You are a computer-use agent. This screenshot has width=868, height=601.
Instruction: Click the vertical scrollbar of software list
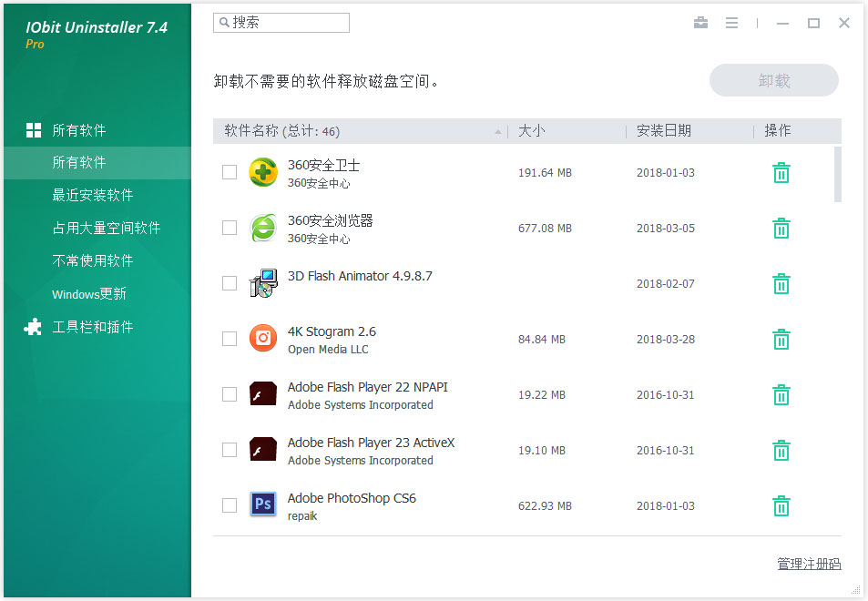coord(837,175)
